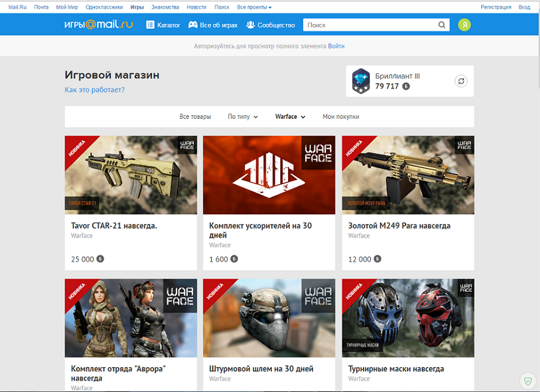This screenshot has width=540, height=392.
Task: Open Все об играх menu item
Action: pyautogui.click(x=213, y=25)
